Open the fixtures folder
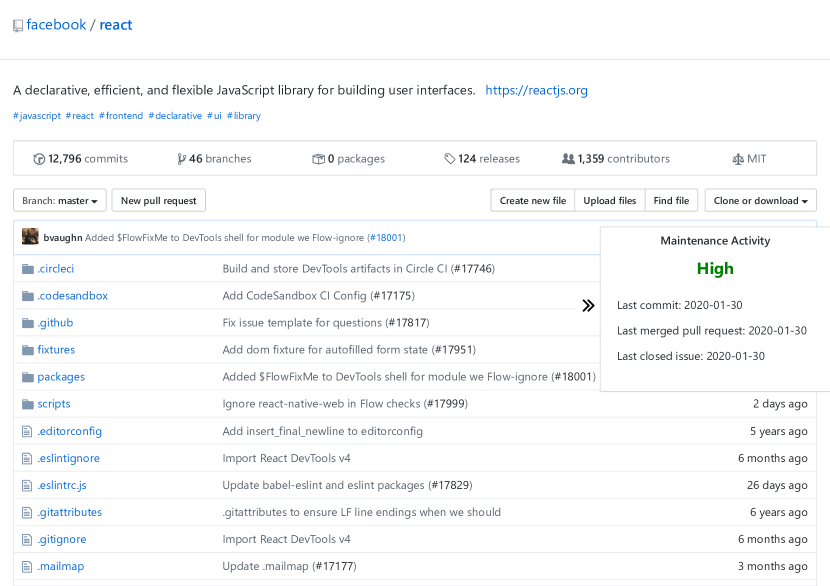The height and width of the screenshot is (586, 830). (x=56, y=350)
